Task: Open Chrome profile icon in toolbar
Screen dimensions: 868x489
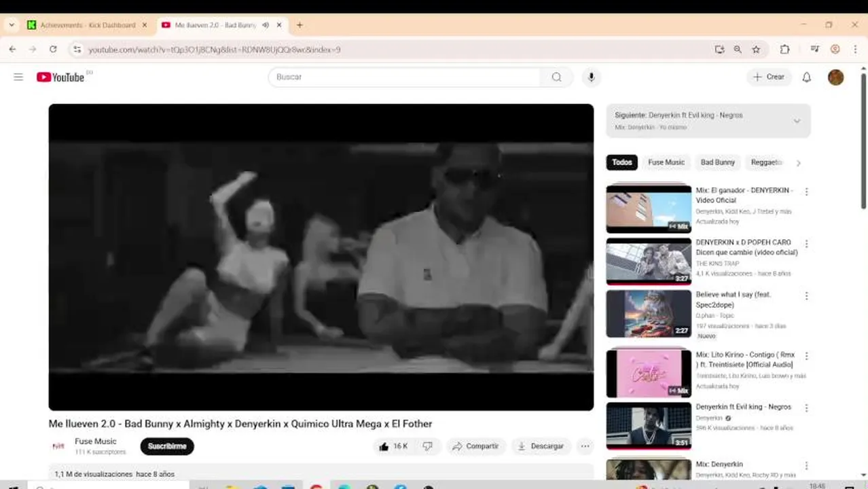Action: [835, 49]
